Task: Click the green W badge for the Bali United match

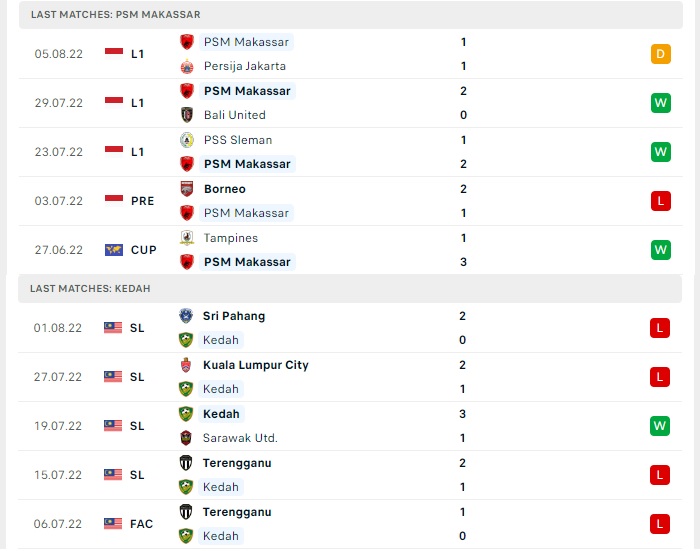Action: coord(661,103)
